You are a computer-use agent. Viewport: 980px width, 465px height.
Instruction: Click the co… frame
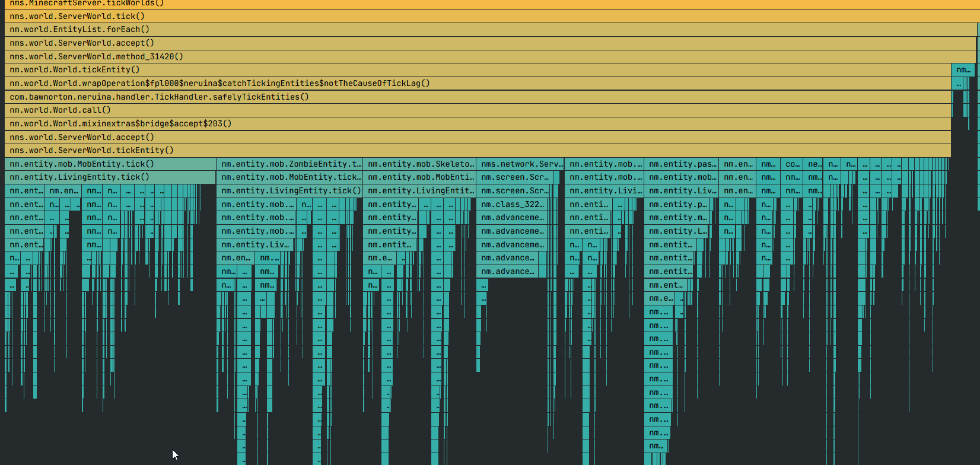coord(792,164)
